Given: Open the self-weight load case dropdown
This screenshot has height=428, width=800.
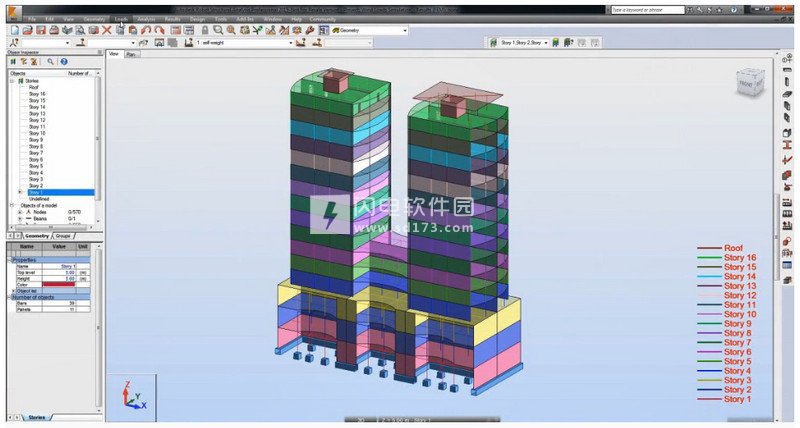Looking at the screenshot, I should coord(291,43).
